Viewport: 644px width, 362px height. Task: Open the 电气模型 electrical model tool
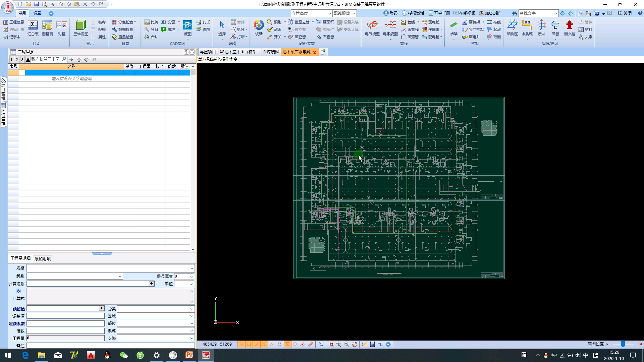coord(372,28)
